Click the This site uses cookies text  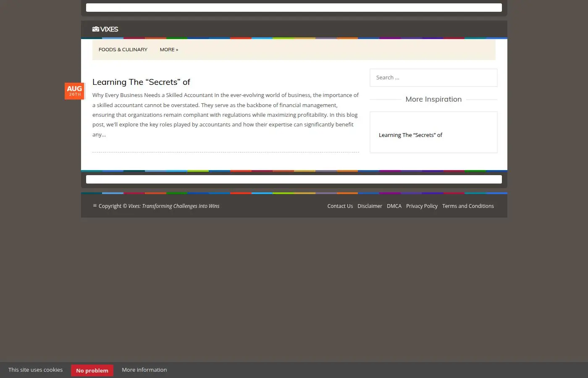pyautogui.click(x=35, y=370)
